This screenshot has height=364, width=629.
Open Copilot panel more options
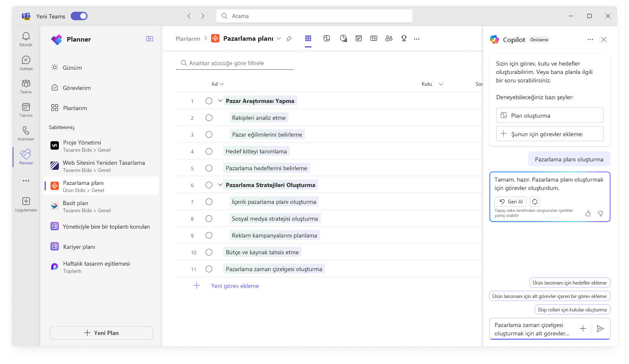(590, 40)
